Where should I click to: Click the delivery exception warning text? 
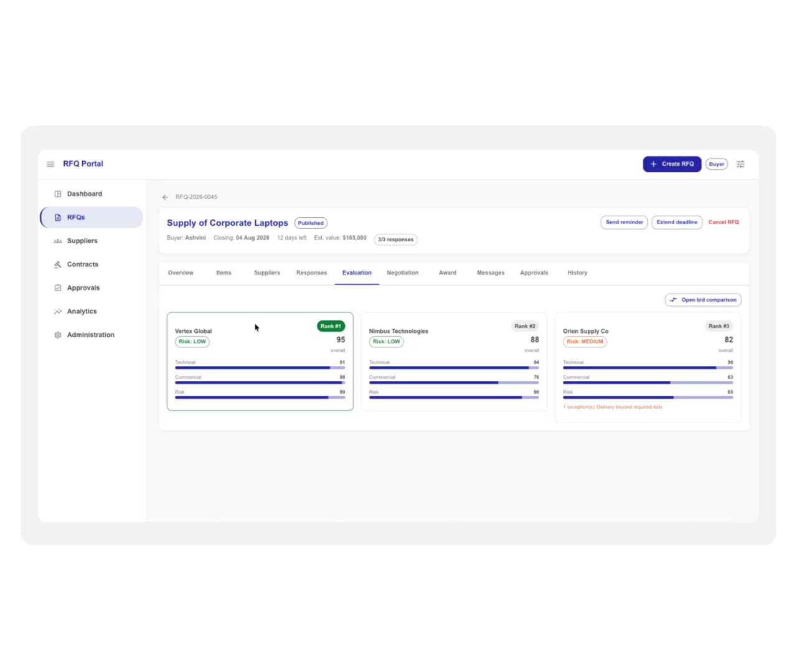pos(613,407)
